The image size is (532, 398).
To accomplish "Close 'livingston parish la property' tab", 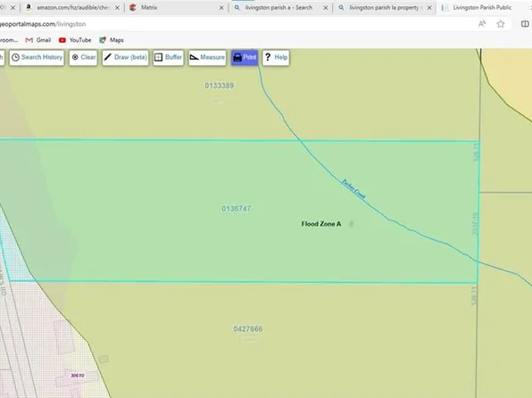I will 429,7.
